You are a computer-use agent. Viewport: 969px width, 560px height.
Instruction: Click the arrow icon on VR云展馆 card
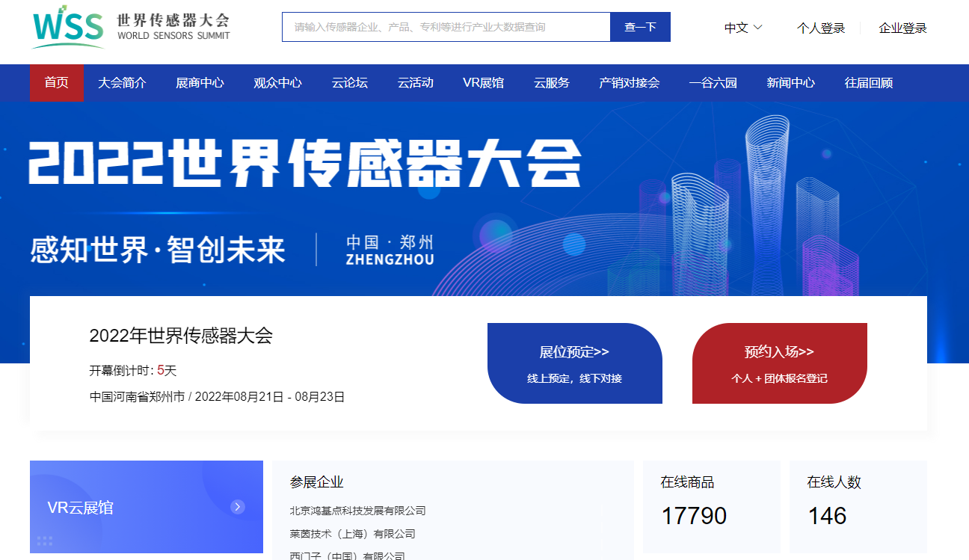click(238, 507)
